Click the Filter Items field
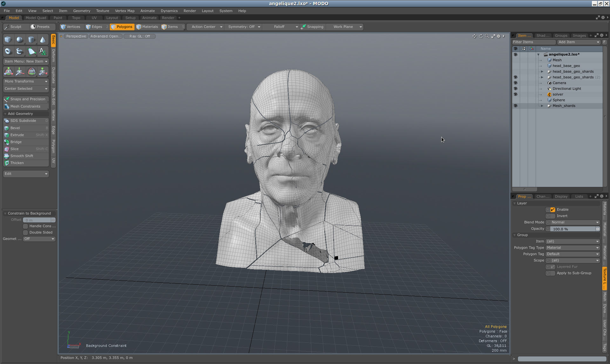 coord(534,42)
